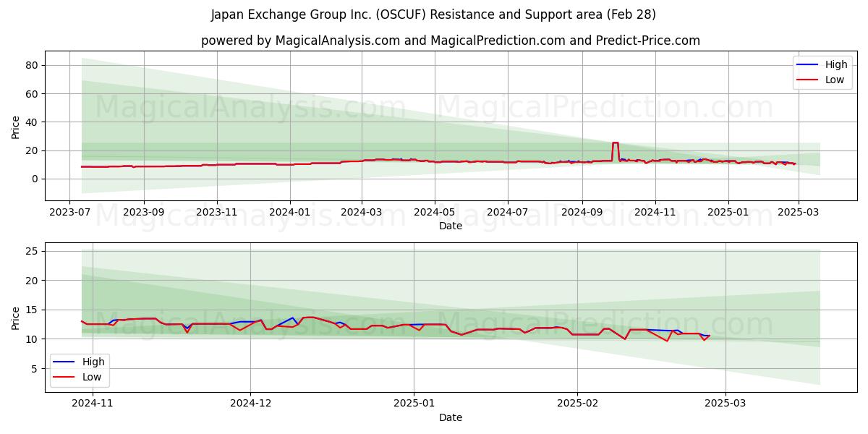Select the '40' price tick on the top chart
The height and width of the screenshot is (434, 868).
[x=33, y=122]
